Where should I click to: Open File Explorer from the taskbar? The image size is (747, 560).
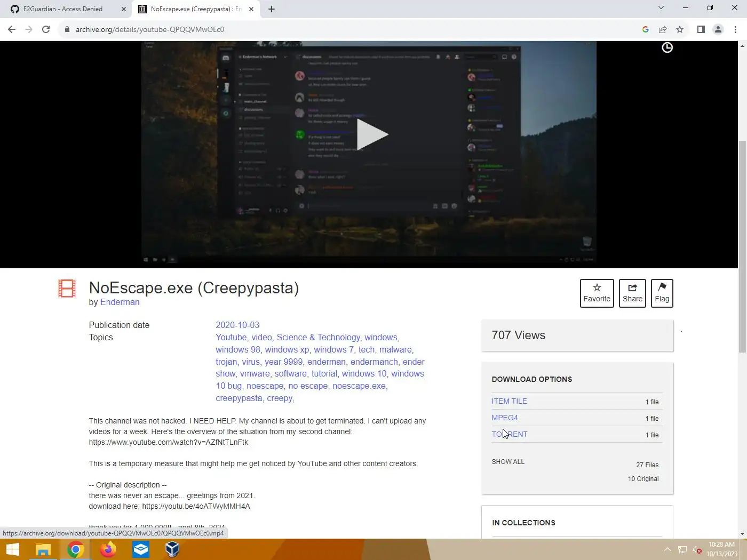point(43,549)
